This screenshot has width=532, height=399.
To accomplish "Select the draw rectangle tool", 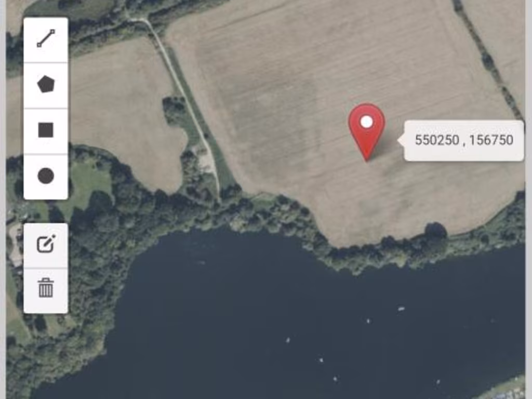I will [x=46, y=131].
